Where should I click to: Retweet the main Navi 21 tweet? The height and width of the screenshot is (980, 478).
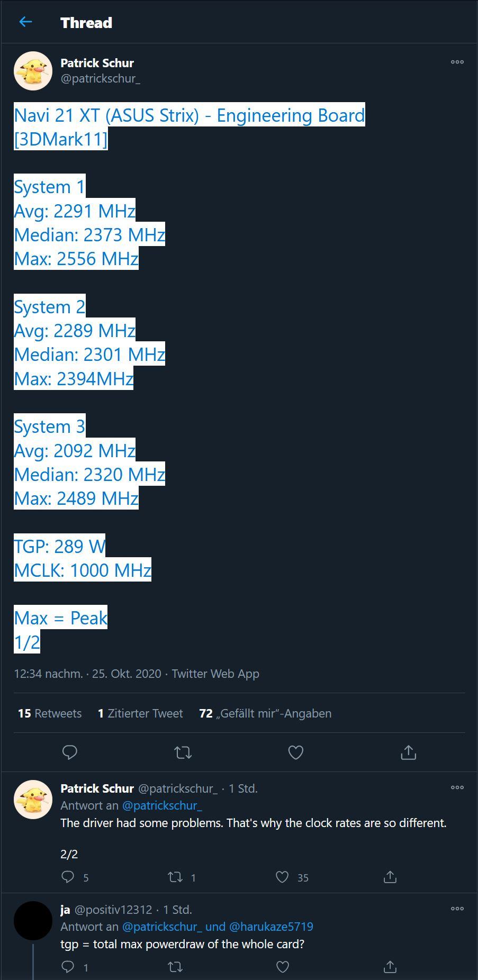[x=183, y=752]
